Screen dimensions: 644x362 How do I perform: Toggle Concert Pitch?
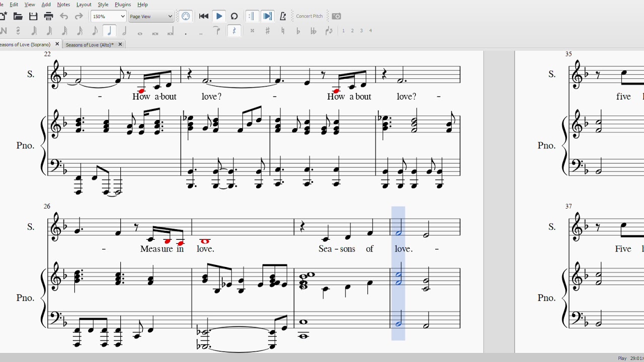point(309,16)
